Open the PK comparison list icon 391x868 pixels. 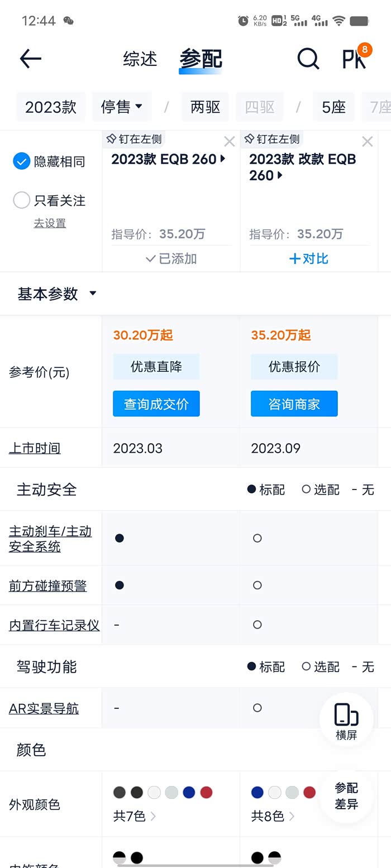355,57
